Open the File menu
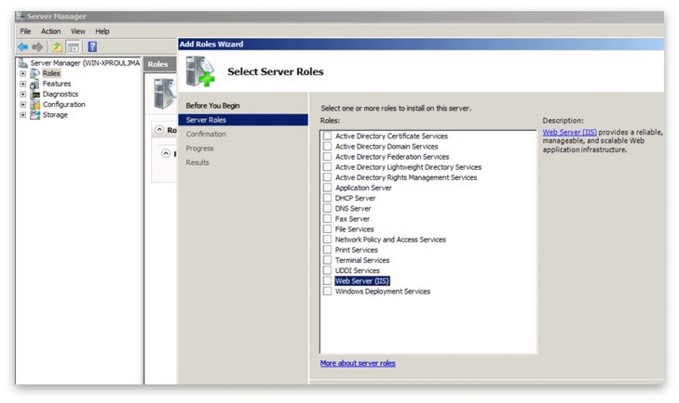This screenshot has width=679, height=403. 26,31
